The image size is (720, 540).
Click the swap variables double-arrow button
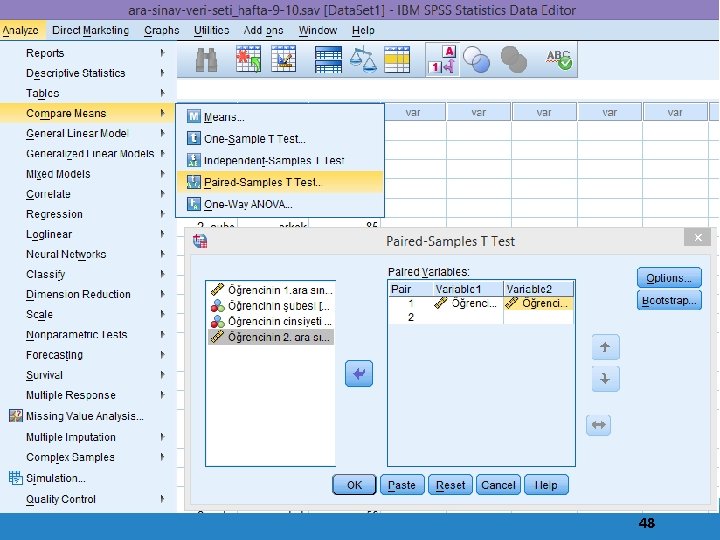tap(598, 425)
